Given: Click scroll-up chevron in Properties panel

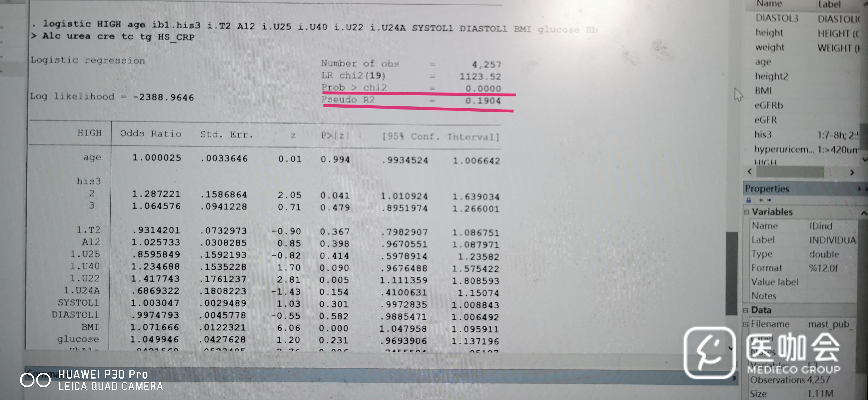Looking at the screenshot, I should pos(863,213).
